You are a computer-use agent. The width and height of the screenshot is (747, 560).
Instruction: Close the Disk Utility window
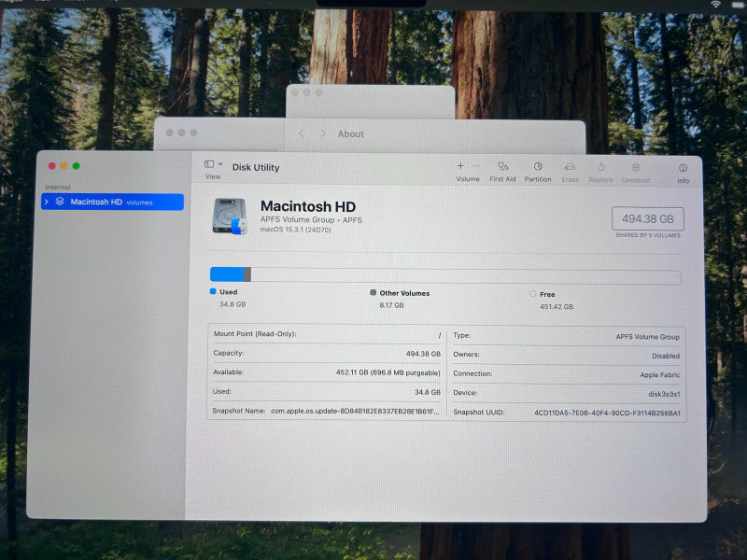tap(52, 166)
